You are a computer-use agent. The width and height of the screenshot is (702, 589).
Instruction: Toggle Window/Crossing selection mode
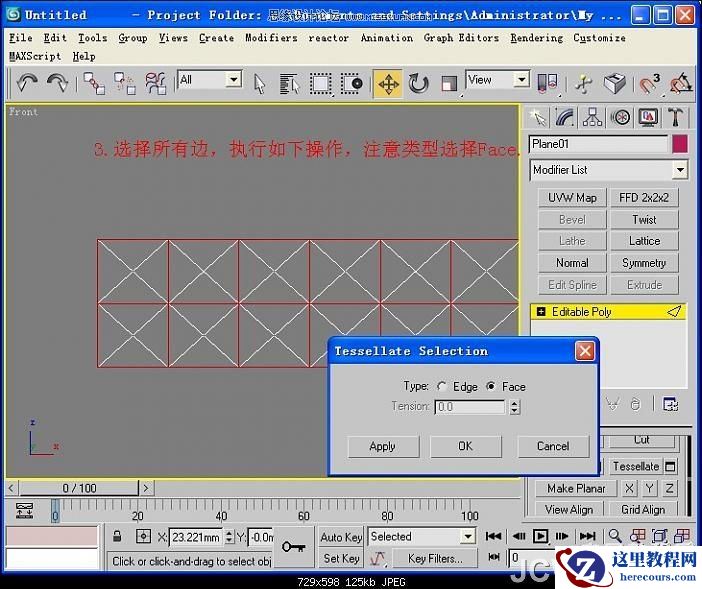point(351,84)
